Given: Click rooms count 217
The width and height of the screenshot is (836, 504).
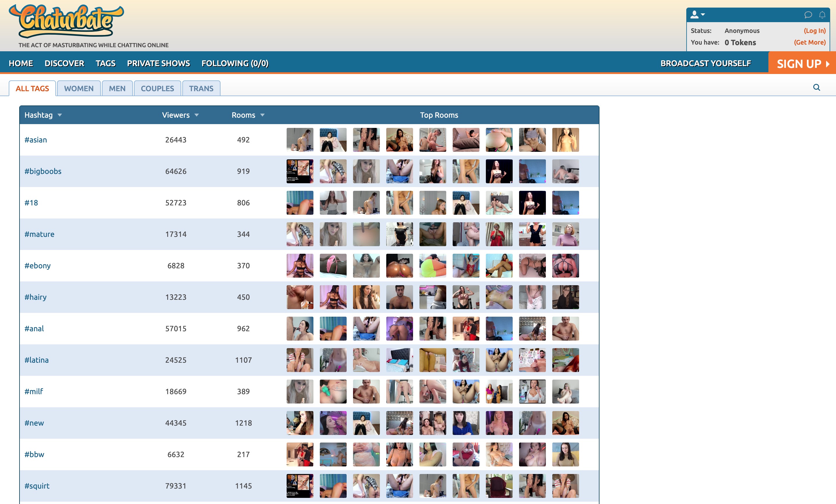Looking at the screenshot, I should pos(243,454).
